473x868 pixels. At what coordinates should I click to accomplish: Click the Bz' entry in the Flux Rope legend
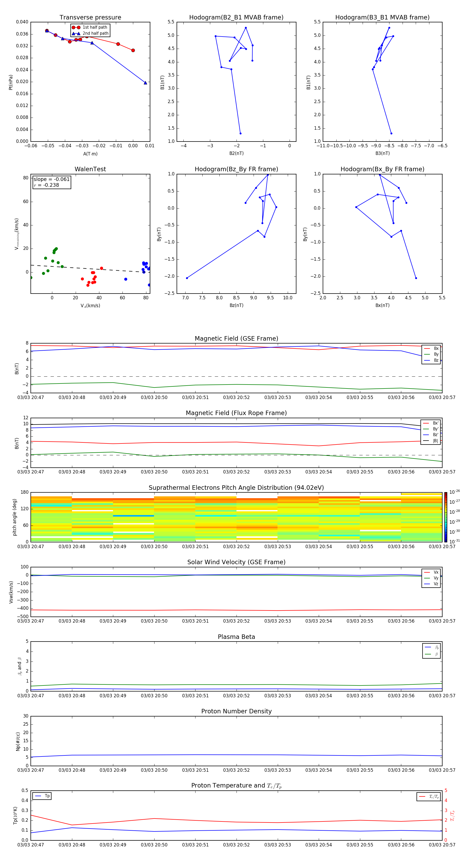pyautogui.click(x=431, y=435)
